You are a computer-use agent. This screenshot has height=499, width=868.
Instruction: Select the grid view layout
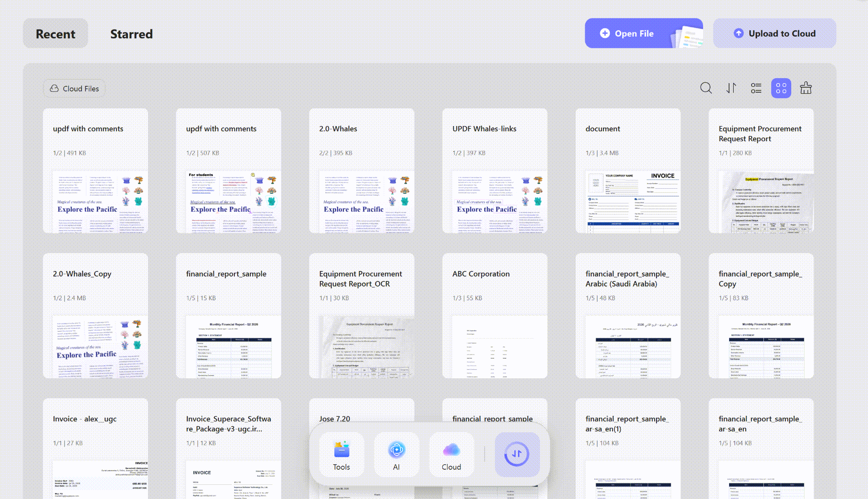(x=781, y=88)
